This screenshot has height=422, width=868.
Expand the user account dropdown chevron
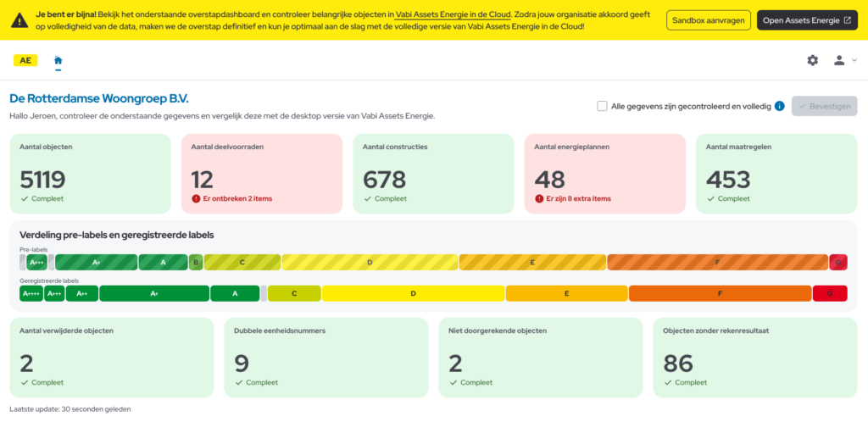click(x=854, y=60)
